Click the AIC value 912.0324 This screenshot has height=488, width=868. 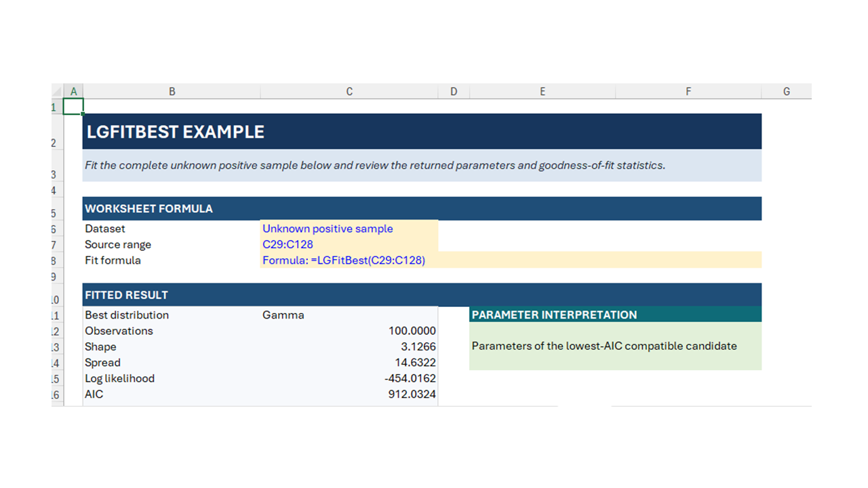click(x=349, y=394)
